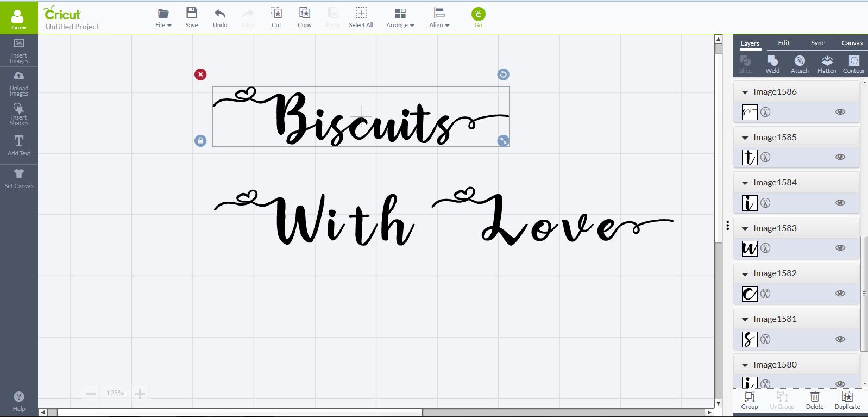This screenshot has height=417, width=868.
Task: Click canvas horizontal scrollbar right arrow
Action: coord(709,413)
